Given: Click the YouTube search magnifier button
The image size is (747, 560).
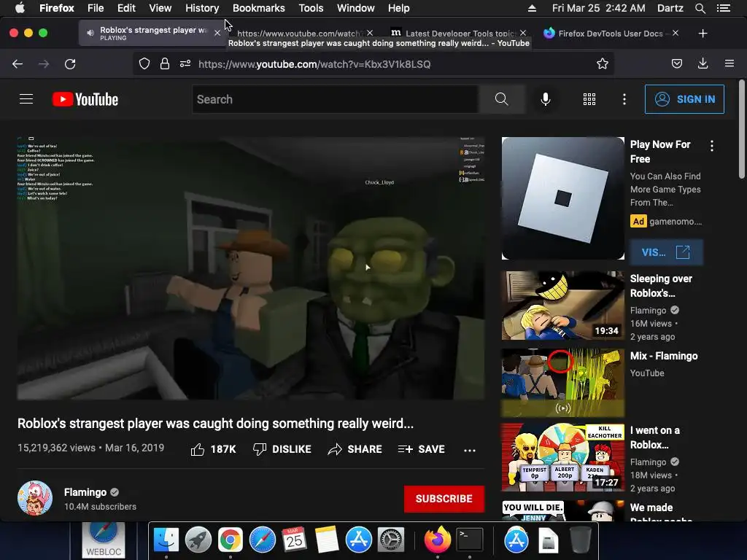Looking at the screenshot, I should pyautogui.click(x=502, y=99).
